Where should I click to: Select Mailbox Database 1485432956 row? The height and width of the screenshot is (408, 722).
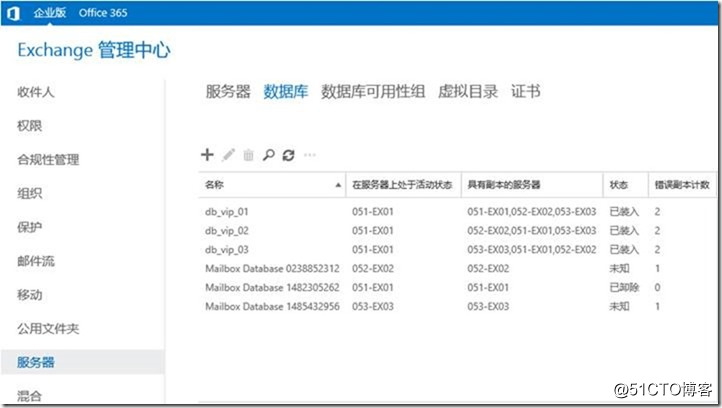click(x=457, y=306)
